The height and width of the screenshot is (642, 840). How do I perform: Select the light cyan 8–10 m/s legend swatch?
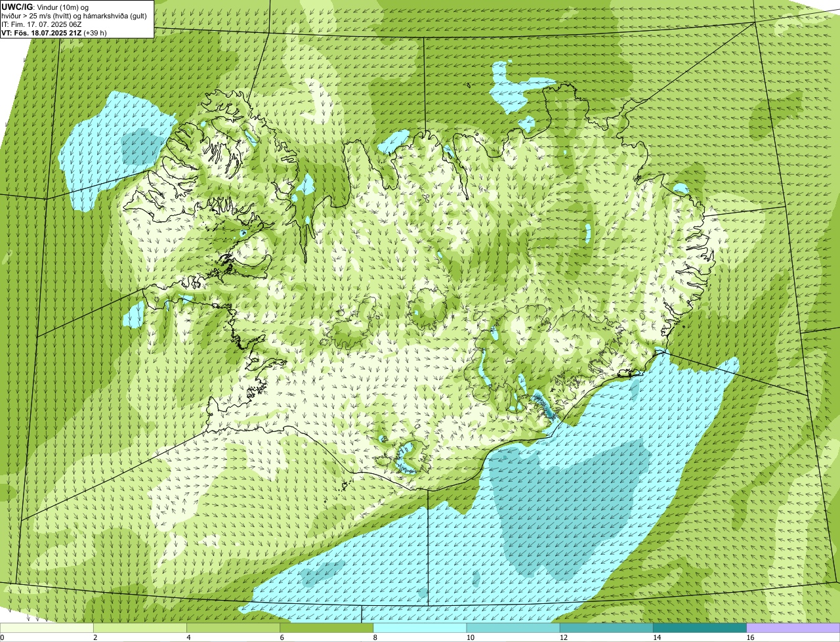pos(420,628)
